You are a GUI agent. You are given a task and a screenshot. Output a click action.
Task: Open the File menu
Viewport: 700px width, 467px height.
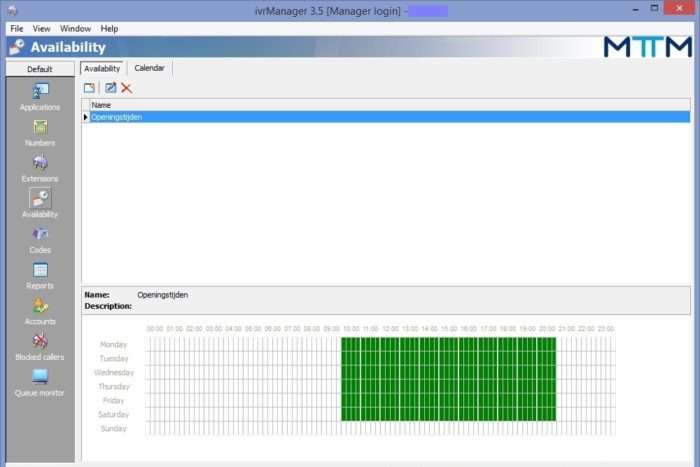(x=17, y=29)
